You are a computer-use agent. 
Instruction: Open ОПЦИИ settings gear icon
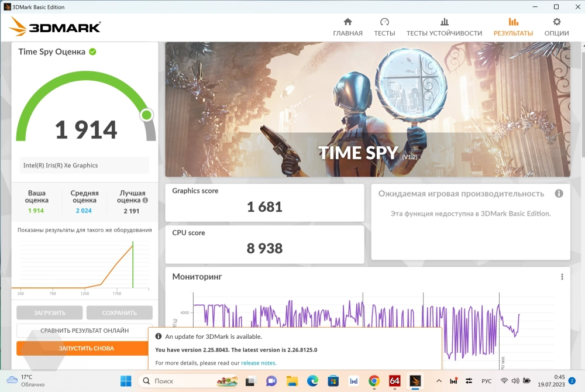pos(556,22)
